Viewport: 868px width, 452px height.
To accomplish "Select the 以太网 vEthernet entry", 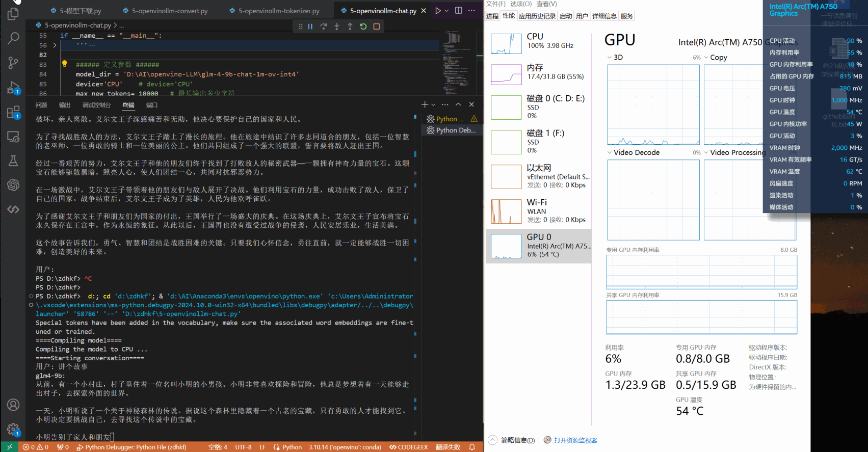I will click(539, 176).
